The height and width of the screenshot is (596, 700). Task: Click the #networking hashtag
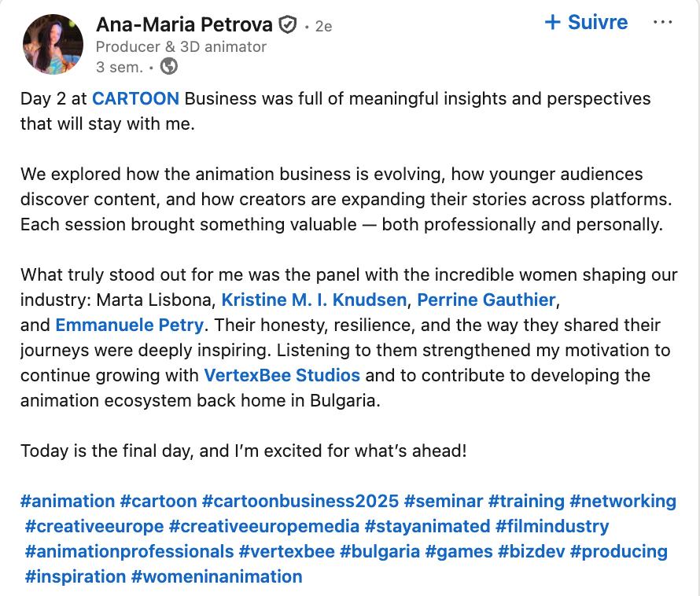623,501
